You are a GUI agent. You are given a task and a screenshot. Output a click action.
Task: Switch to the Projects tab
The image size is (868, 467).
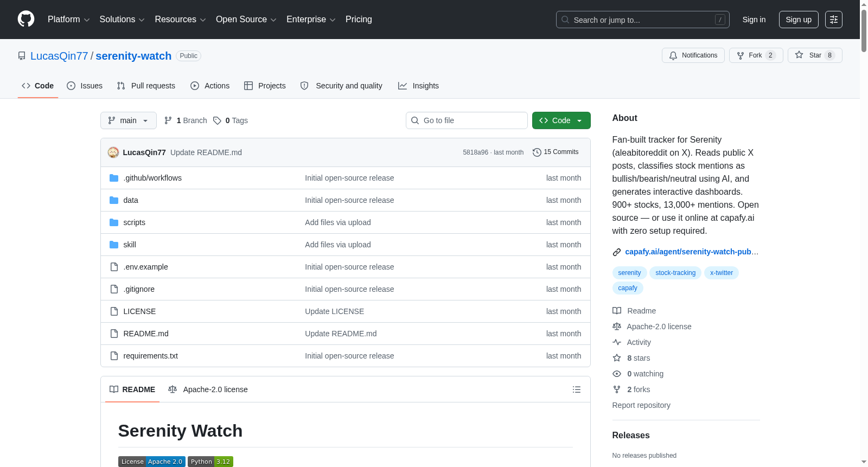click(x=265, y=86)
